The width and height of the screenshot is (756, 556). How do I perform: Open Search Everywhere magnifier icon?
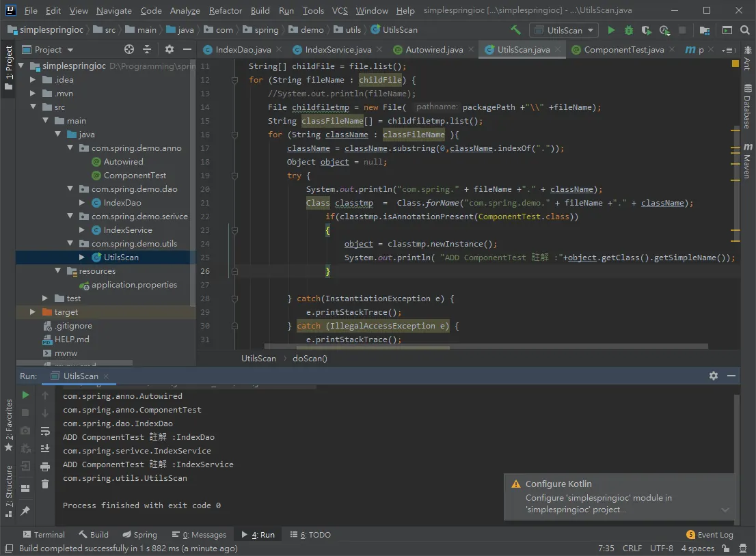pos(745,30)
